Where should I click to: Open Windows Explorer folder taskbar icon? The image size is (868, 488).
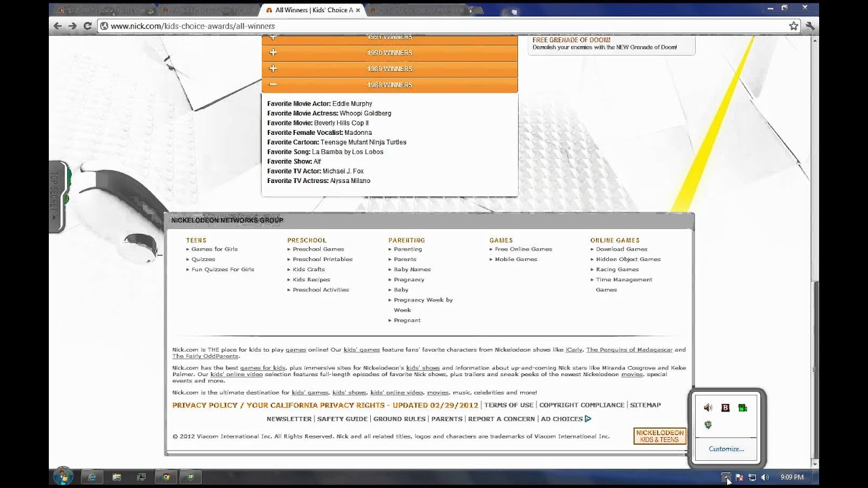click(x=117, y=477)
